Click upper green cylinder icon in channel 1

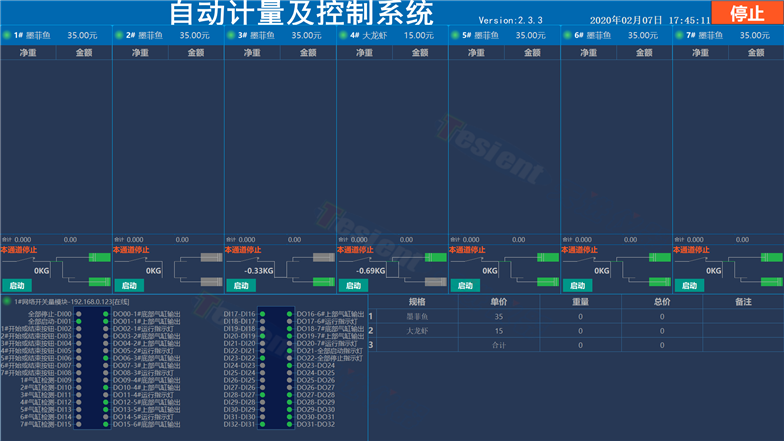99,258
